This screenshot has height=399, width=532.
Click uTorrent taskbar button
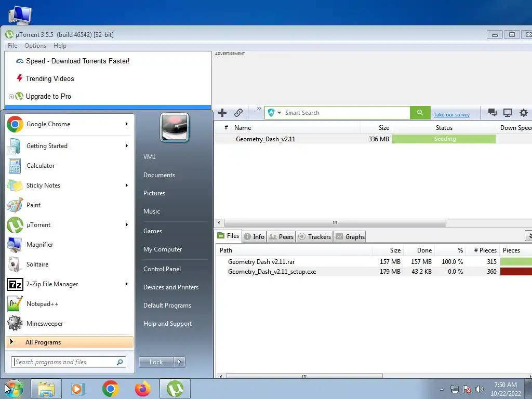tap(175, 389)
